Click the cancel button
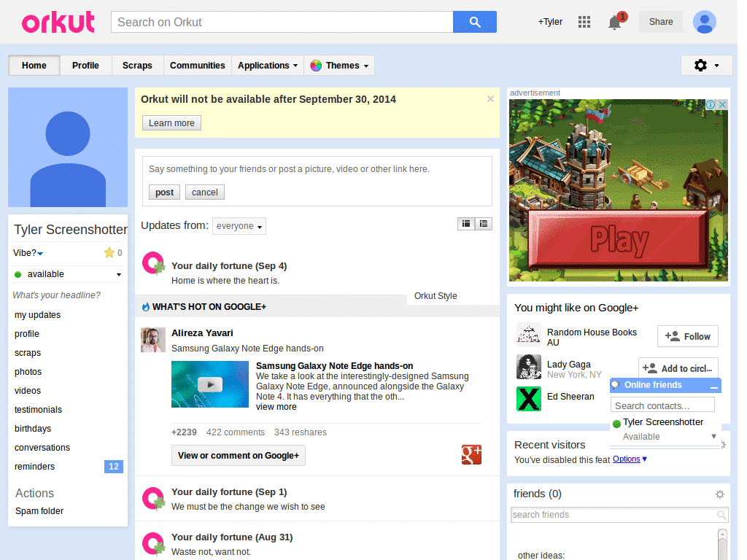This screenshot has height=560, width=747. click(x=205, y=192)
